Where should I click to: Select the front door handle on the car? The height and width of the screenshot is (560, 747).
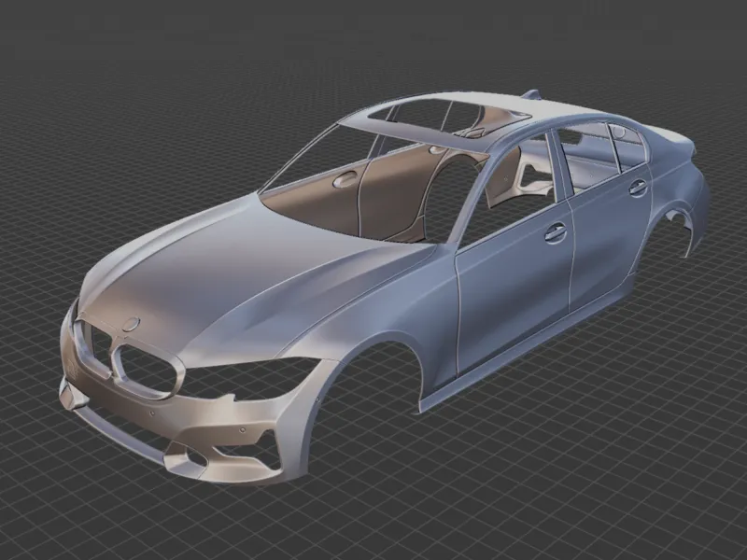pyautogui.click(x=556, y=232)
